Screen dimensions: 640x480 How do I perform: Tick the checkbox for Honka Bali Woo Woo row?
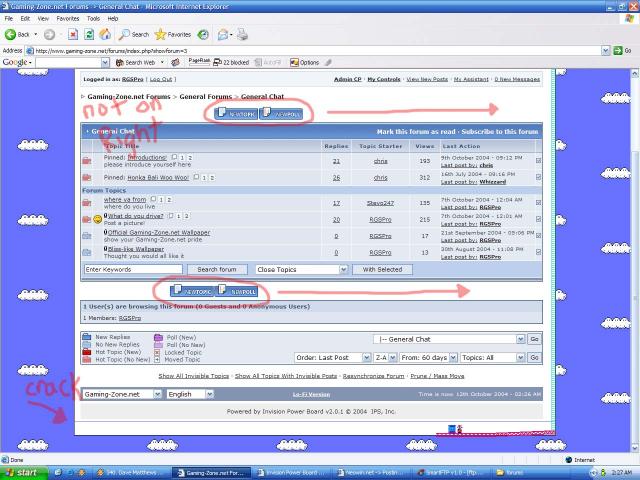[x=538, y=177]
